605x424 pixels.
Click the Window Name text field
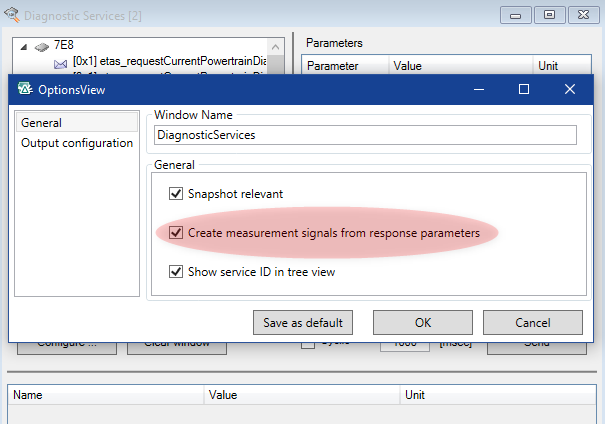coord(365,135)
